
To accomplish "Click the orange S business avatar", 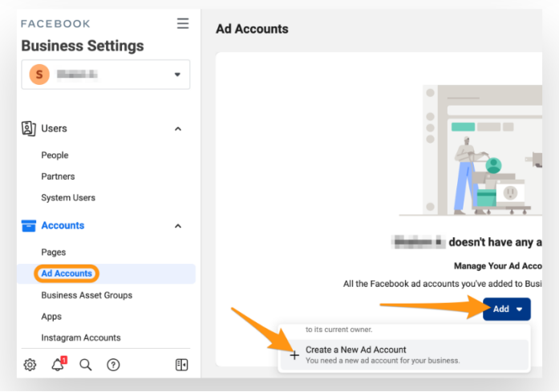I will click(39, 75).
